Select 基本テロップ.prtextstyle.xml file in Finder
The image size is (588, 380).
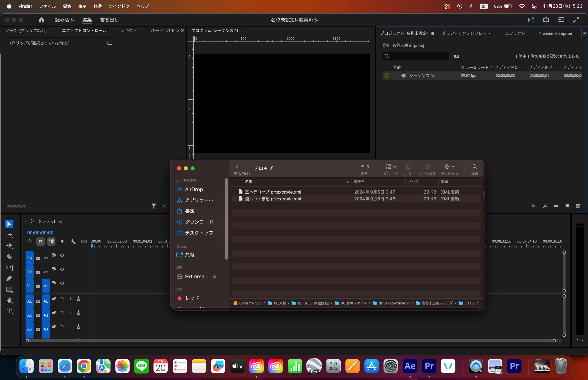tap(273, 192)
